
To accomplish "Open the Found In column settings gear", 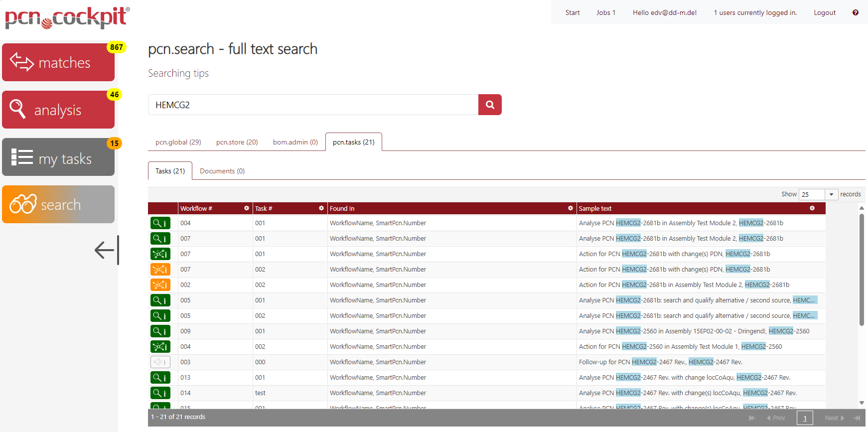I will point(571,208).
